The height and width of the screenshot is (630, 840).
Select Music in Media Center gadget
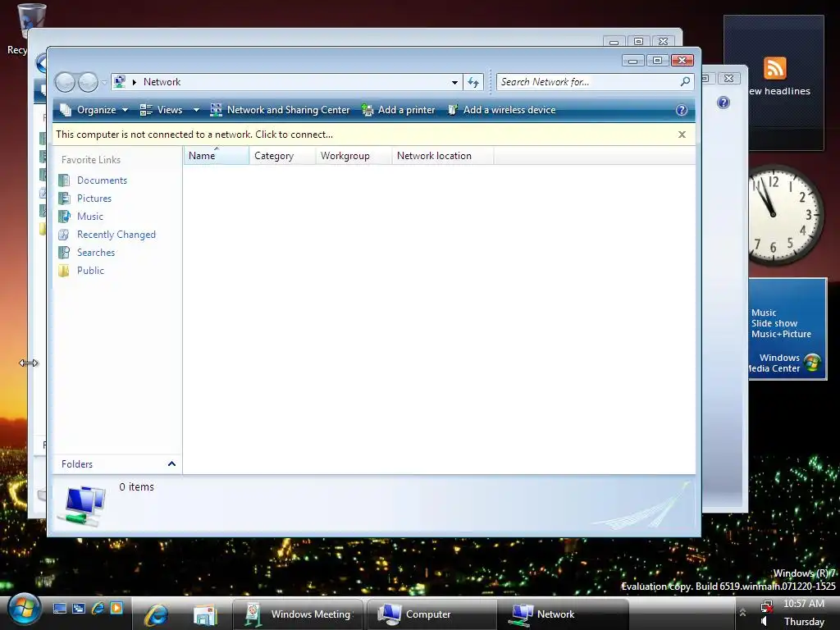point(764,313)
